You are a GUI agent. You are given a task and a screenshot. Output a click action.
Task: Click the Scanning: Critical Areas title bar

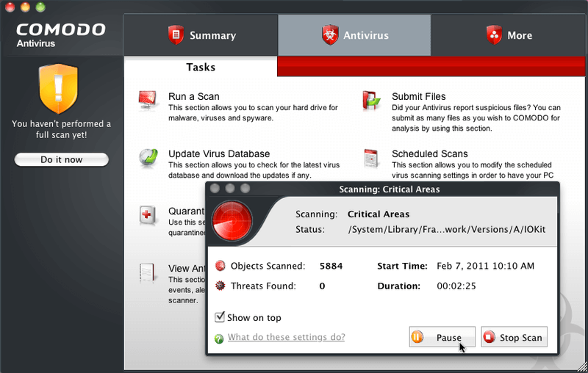coord(389,189)
